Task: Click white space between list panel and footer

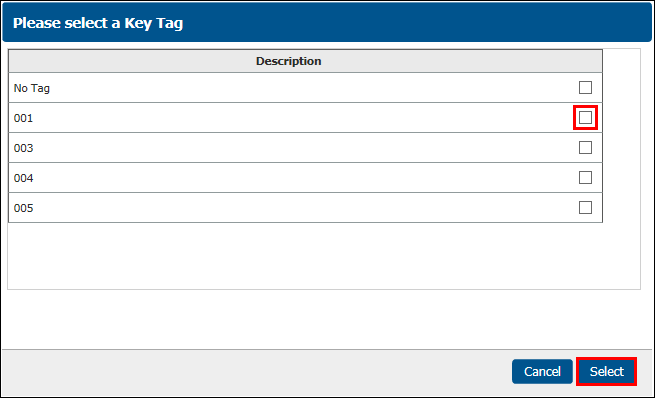Action: click(x=327, y=319)
